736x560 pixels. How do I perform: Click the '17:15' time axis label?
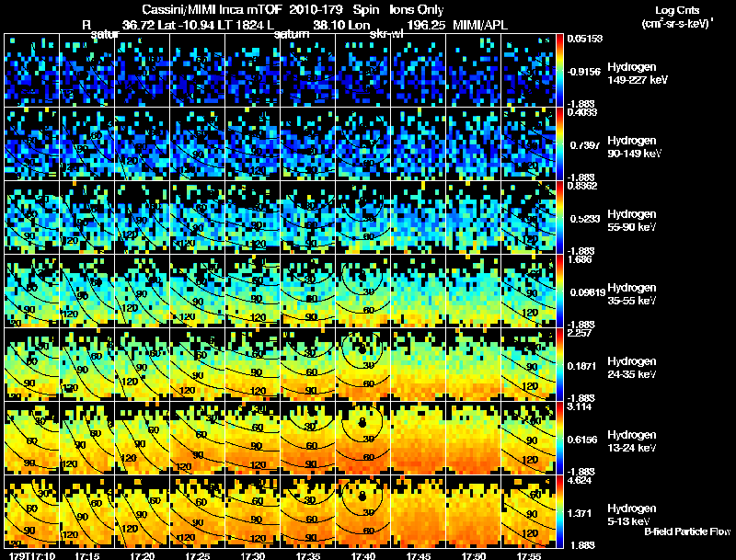pos(86,555)
